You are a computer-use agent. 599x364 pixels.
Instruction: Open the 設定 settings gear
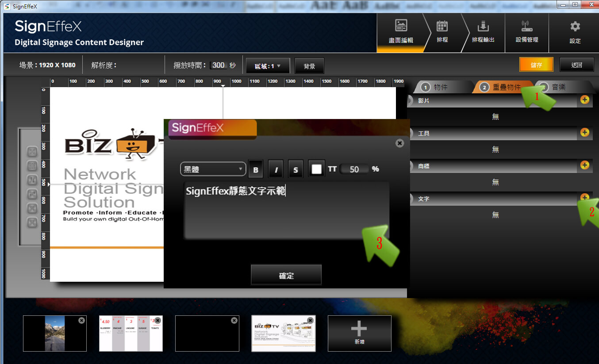point(575,32)
